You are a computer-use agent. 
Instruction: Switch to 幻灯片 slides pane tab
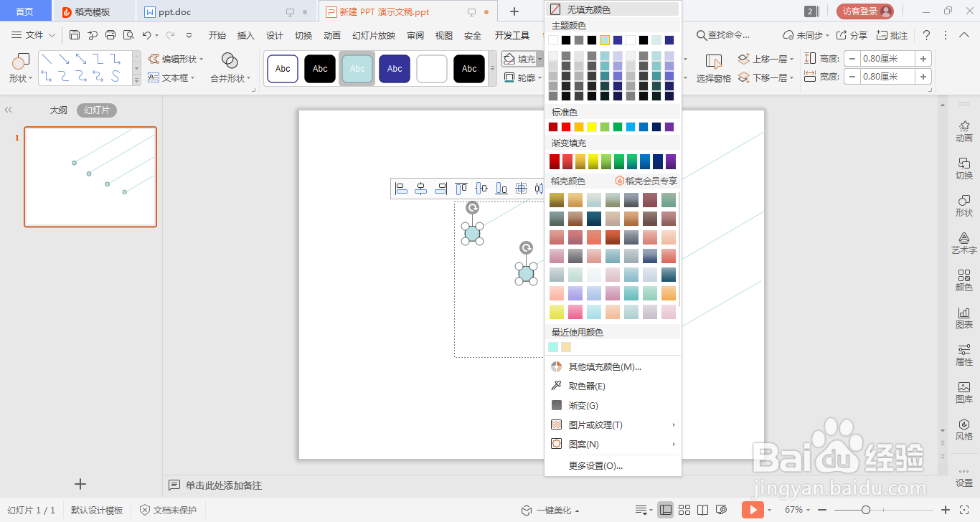[97, 110]
